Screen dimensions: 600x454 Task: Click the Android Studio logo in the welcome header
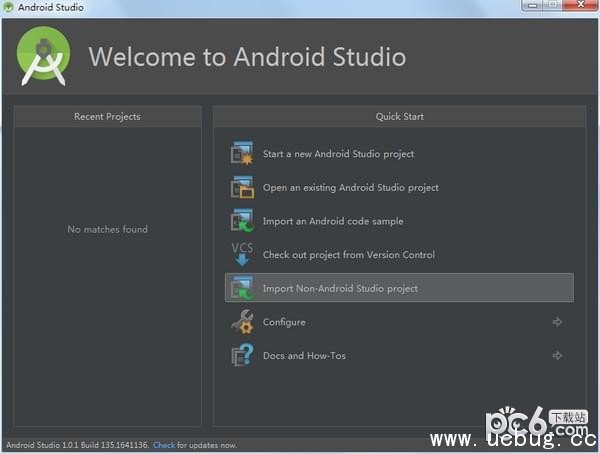tap(43, 56)
